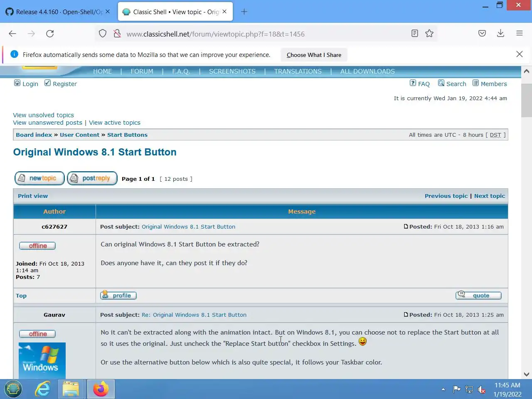Open the Firefox downloads panel
This screenshot has height=399, width=532.
(500, 34)
